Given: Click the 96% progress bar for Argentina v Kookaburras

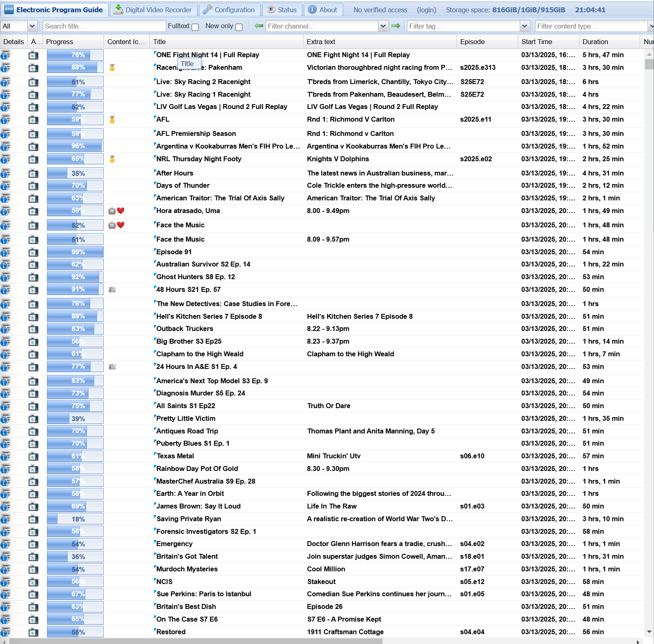Looking at the screenshot, I should [75, 147].
